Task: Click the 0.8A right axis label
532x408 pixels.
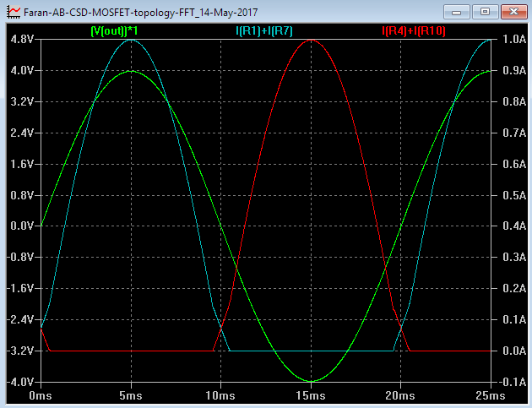Action: pyautogui.click(x=514, y=101)
